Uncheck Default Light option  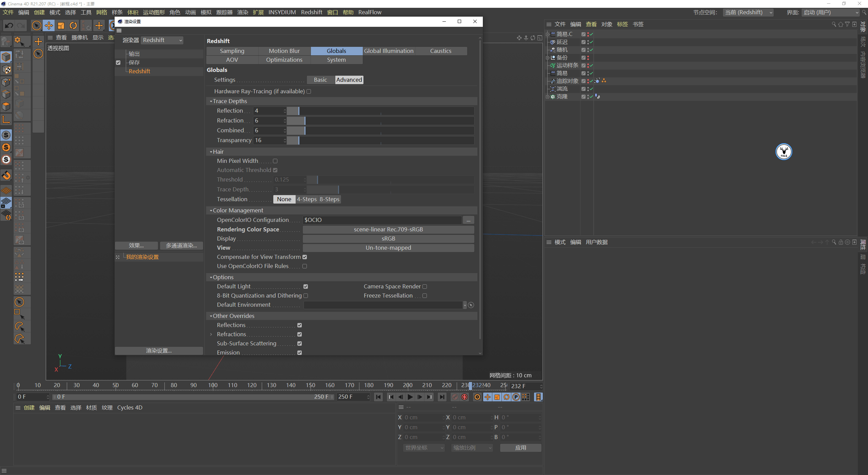(305, 287)
